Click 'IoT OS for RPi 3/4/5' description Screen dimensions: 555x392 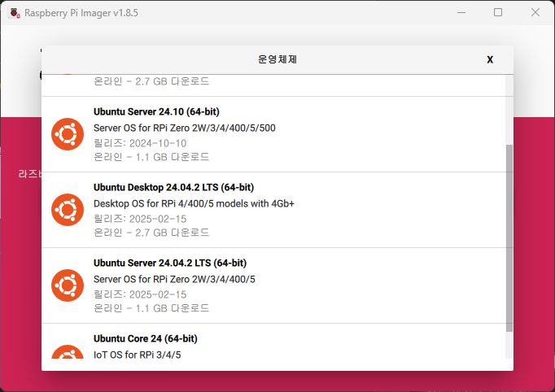tap(137, 355)
